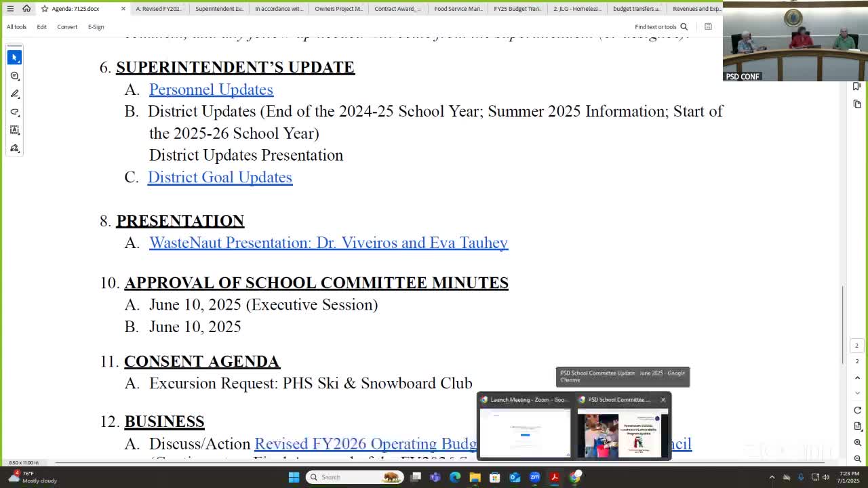Open the volume control in system tray
The width and height of the screenshot is (868, 488).
(x=826, y=477)
